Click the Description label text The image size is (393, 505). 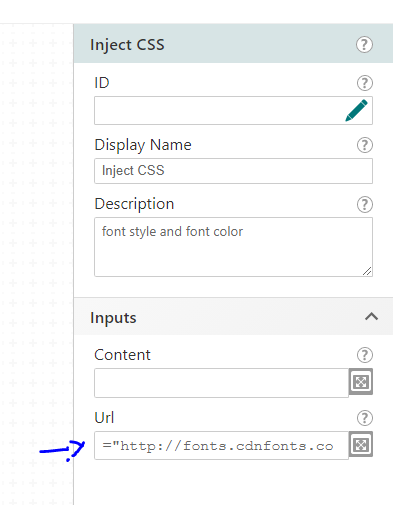[x=134, y=204]
